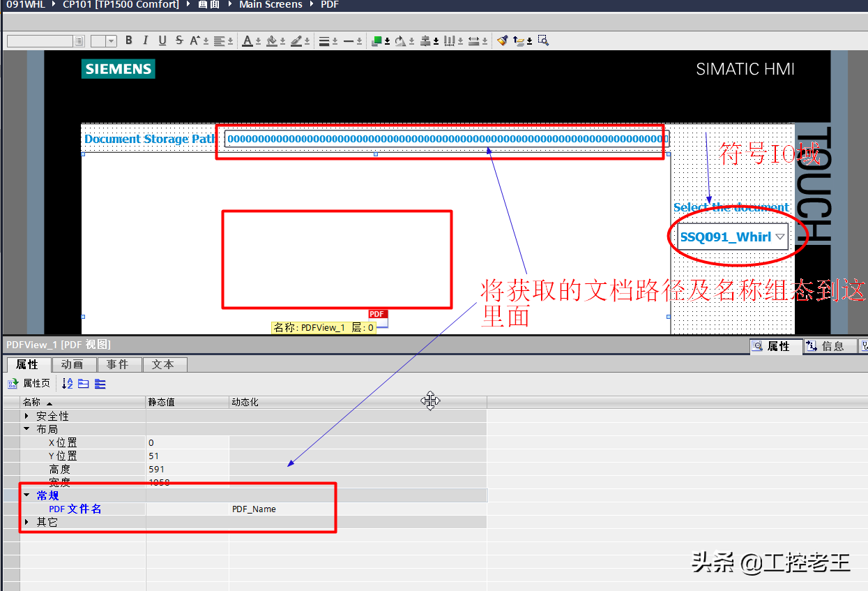The height and width of the screenshot is (591, 868).
Task: Click the text alignment icon
Action: 220,40
